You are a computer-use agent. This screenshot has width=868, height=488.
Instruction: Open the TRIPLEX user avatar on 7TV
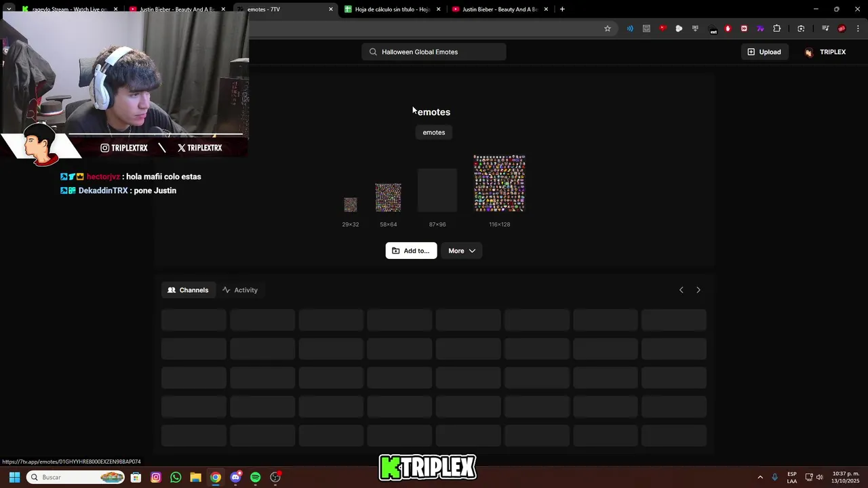(x=808, y=52)
